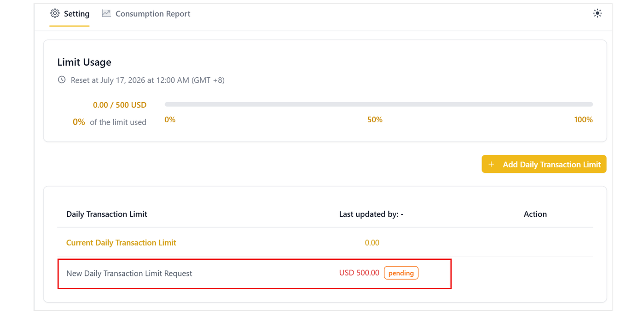Click the Last updated by header
The image size is (644, 326).
point(371,214)
